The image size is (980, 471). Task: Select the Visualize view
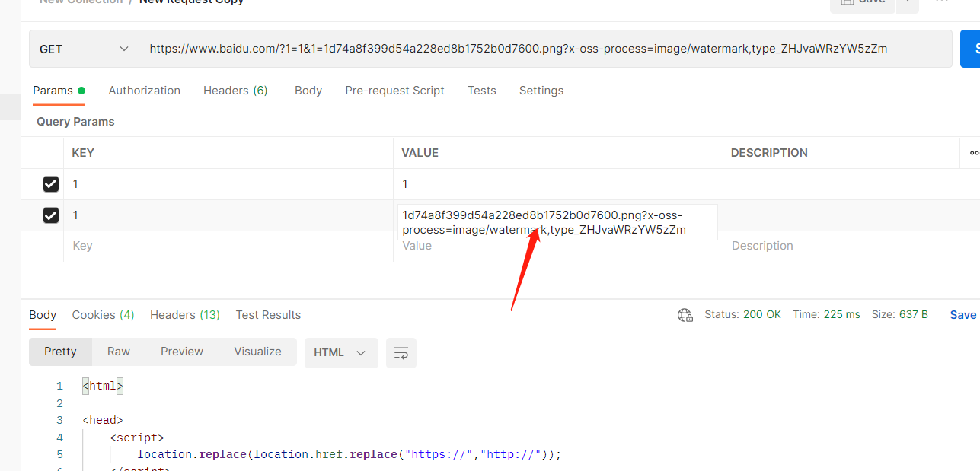[x=257, y=352]
